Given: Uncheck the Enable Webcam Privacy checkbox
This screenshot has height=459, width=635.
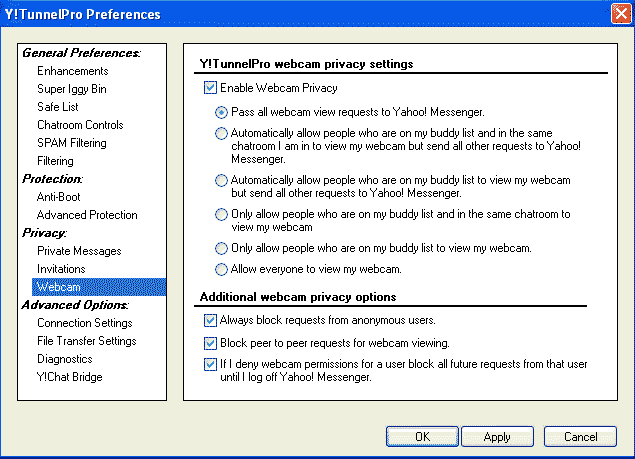Looking at the screenshot, I should [x=210, y=88].
